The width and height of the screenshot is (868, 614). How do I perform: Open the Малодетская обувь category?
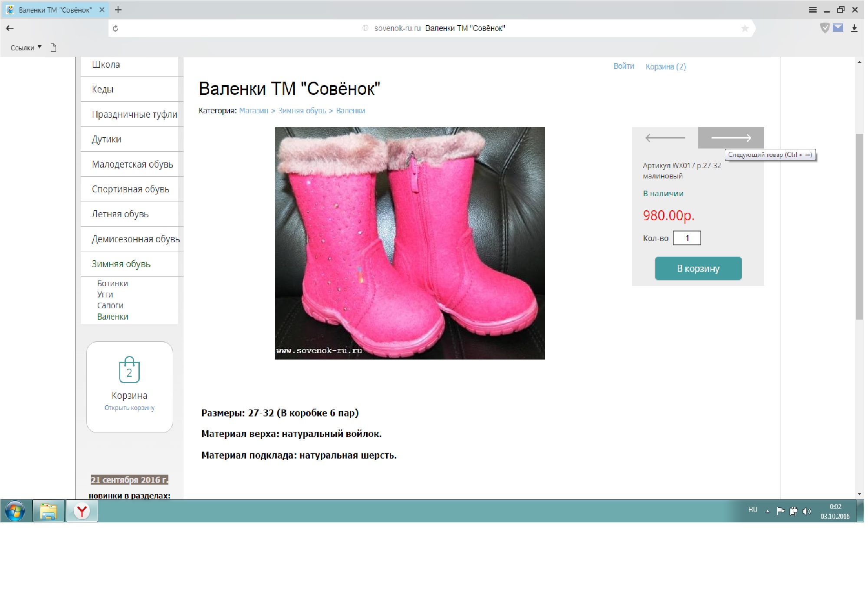pyautogui.click(x=132, y=164)
